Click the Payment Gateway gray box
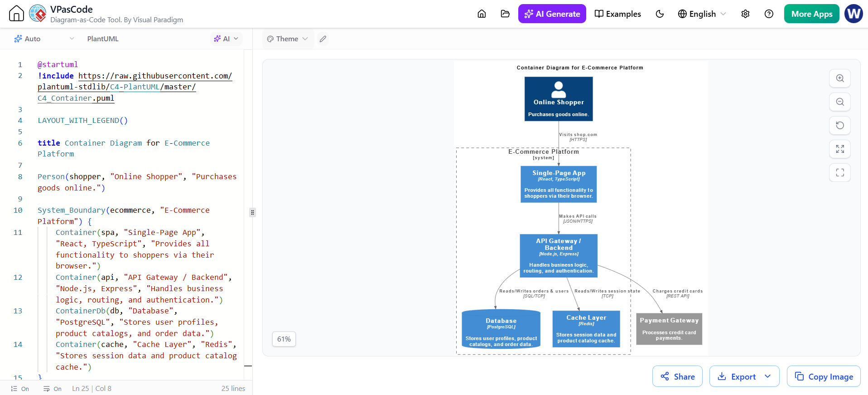 669,329
